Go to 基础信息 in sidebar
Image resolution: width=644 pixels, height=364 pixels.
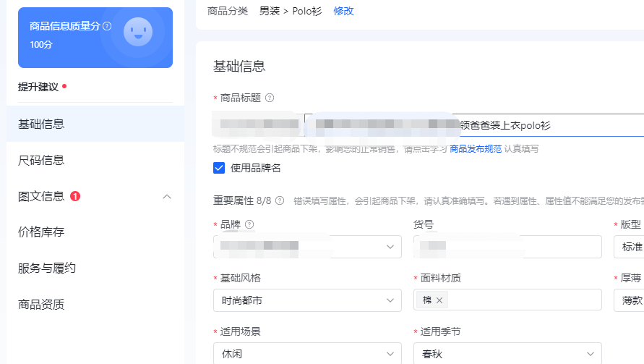pos(95,124)
